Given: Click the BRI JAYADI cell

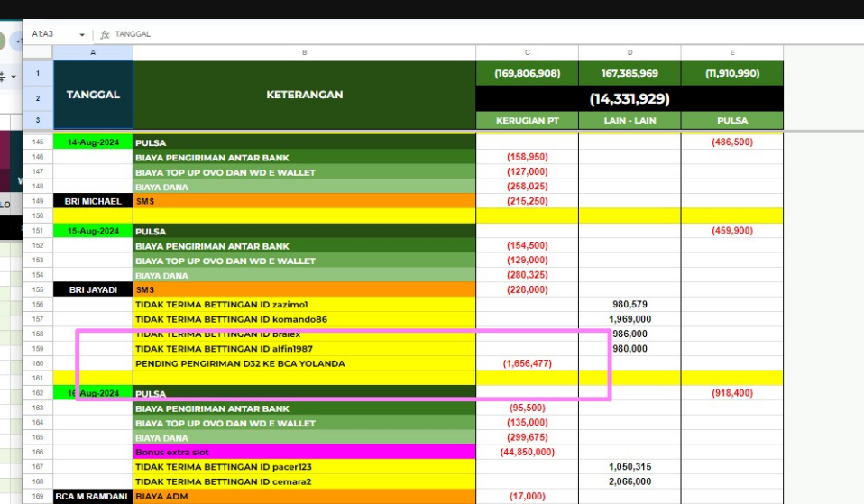Looking at the screenshot, I should point(93,289).
